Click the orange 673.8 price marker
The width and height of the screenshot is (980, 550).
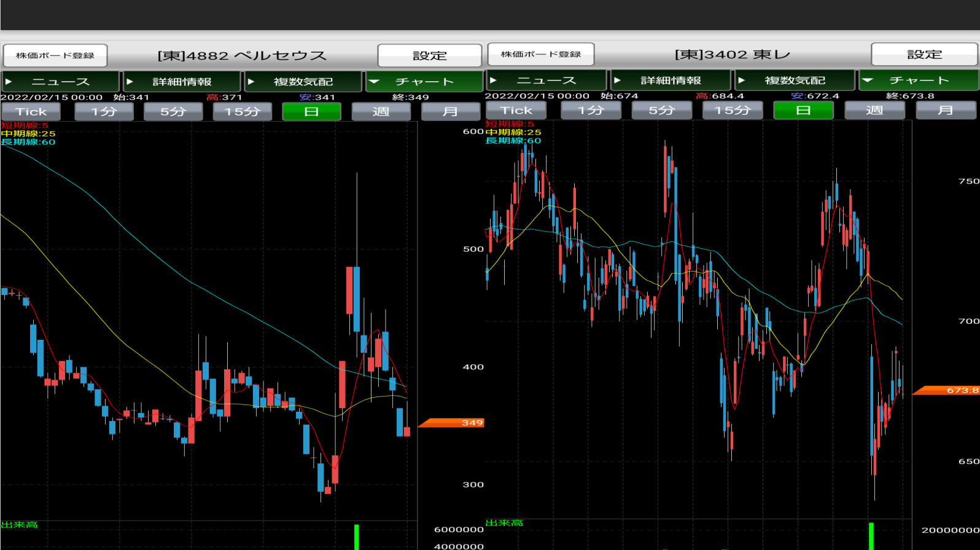(946, 390)
